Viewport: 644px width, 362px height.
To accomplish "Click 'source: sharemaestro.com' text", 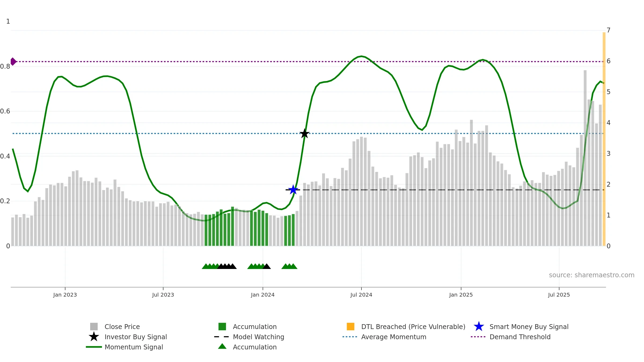I will pyautogui.click(x=592, y=275).
